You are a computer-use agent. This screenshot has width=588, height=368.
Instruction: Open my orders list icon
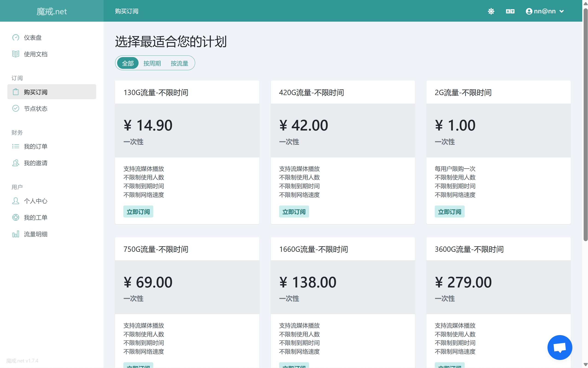pos(16,146)
